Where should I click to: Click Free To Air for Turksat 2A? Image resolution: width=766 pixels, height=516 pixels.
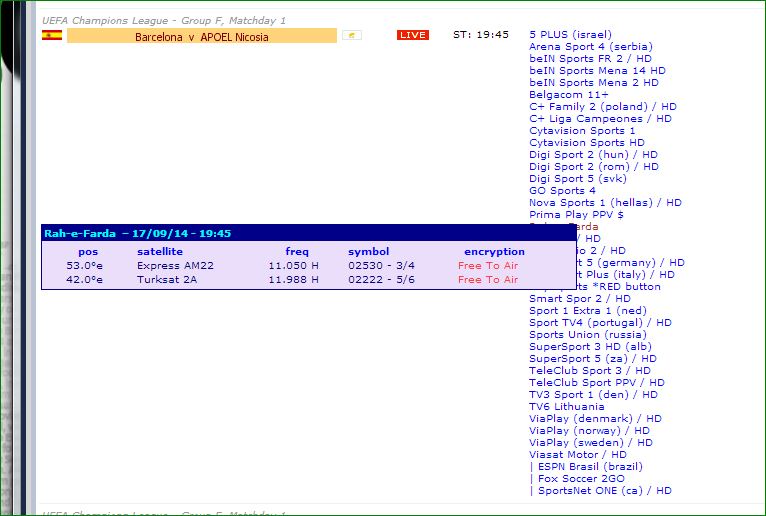click(488, 280)
